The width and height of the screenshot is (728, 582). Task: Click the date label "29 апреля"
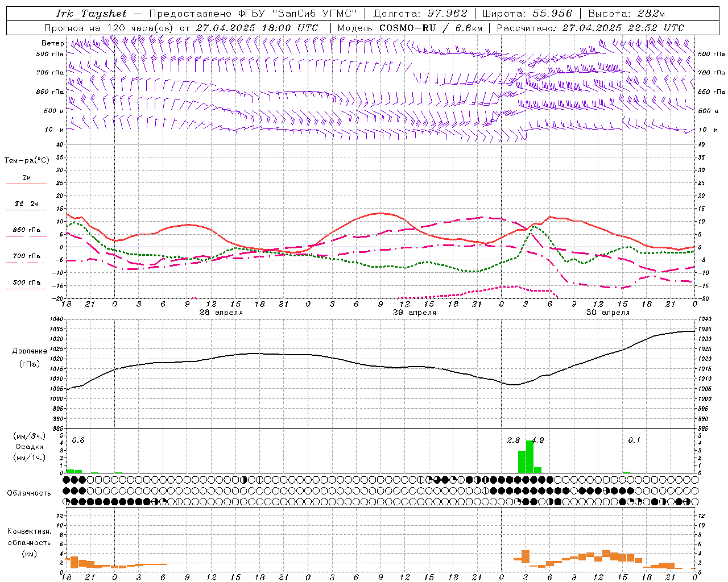415,313
